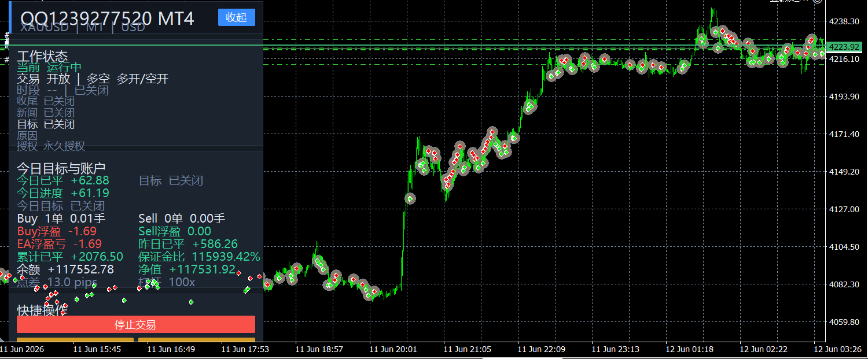Viewport: 868px width, 359px height.
Task: Click the 100x leverage text
Action: (x=182, y=282)
